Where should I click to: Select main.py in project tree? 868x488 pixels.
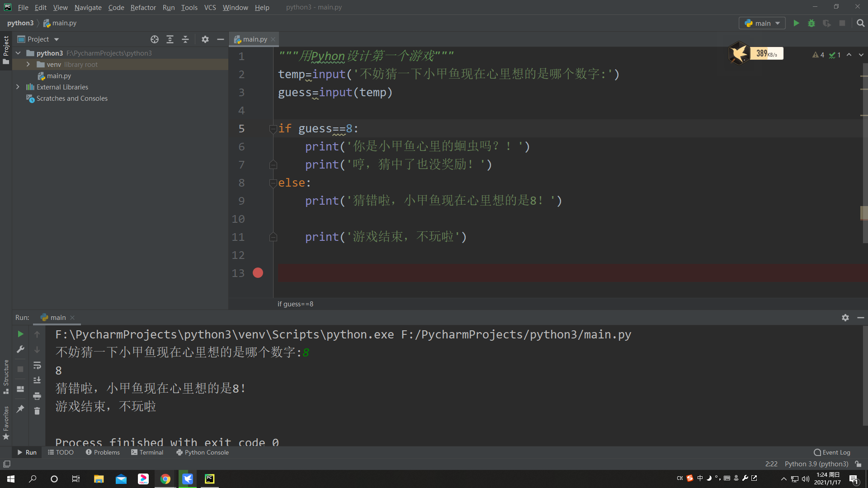[54, 76]
